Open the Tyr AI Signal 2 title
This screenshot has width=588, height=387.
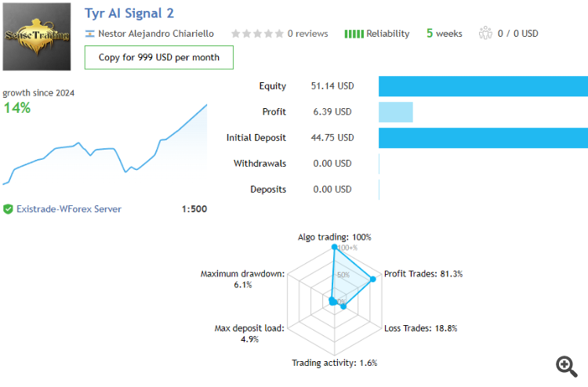pyautogui.click(x=129, y=13)
